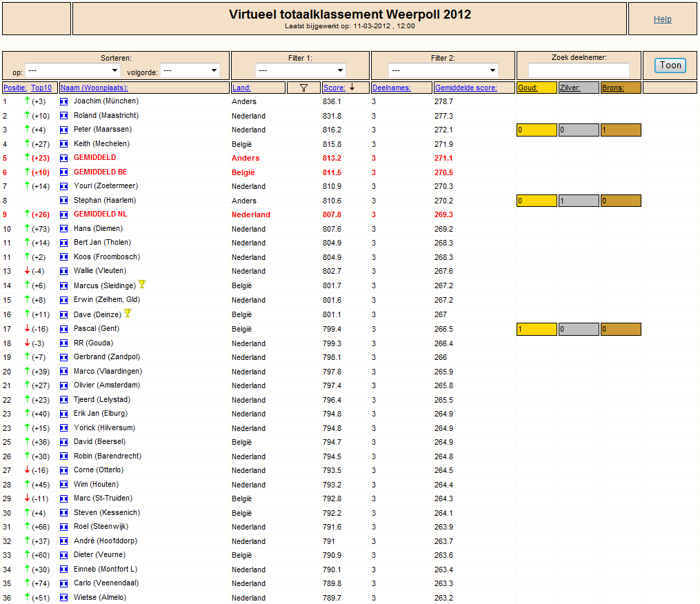Sort by Gemiddelde score column header
Image resolution: width=700 pixels, height=604 pixels.
click(x=466, y=88)
